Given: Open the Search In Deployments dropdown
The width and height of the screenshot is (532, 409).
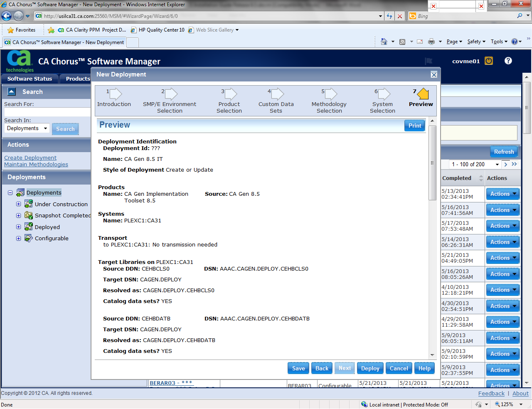Looking at the screenshot, I should [x=27, y=128].
